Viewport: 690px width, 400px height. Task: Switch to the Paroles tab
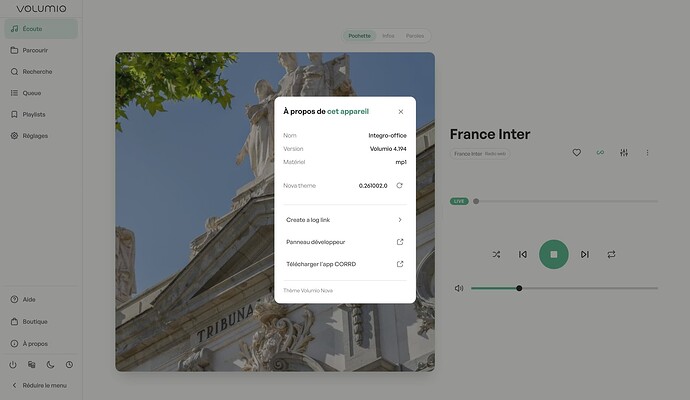(415, 36)
